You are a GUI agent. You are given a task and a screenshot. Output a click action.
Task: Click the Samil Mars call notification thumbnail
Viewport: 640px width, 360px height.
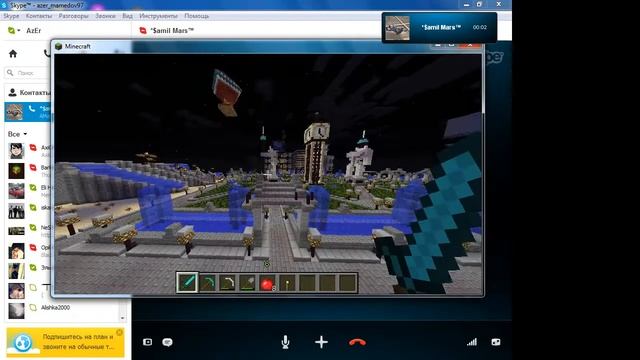pos(397,28)
